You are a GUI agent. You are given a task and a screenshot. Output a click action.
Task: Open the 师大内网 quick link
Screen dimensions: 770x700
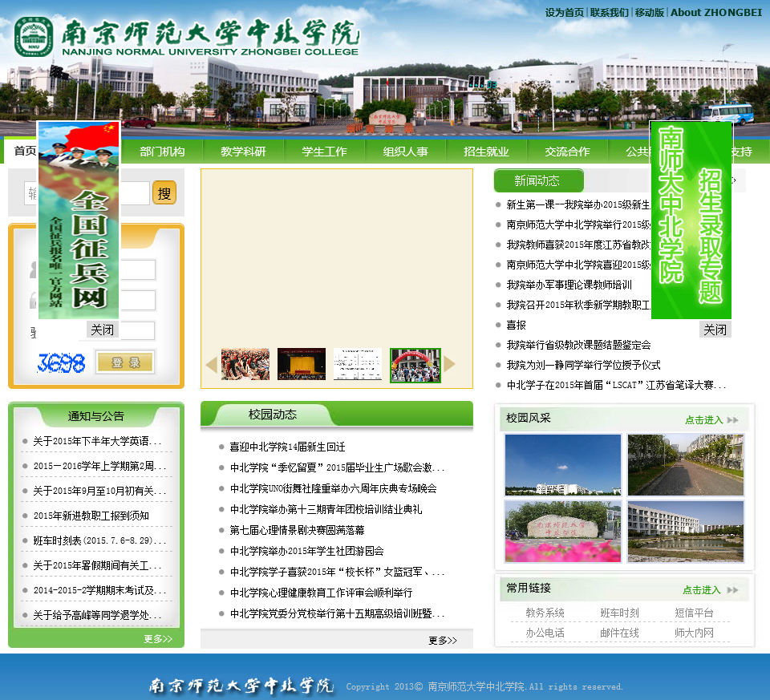click(x=694, y=633)
